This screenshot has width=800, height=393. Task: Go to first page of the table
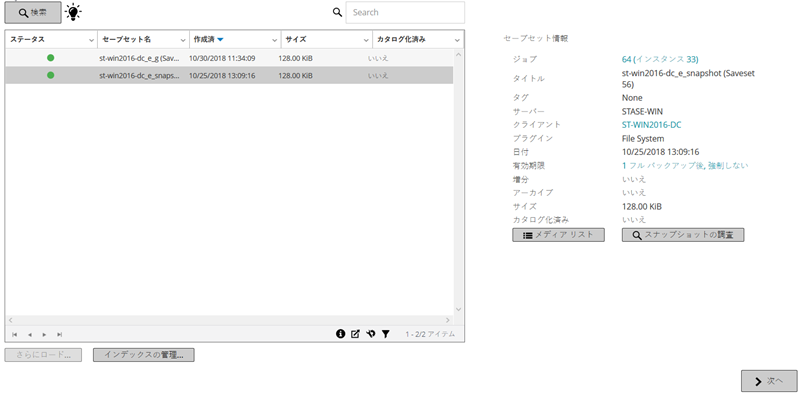click(x=15, y=334)
